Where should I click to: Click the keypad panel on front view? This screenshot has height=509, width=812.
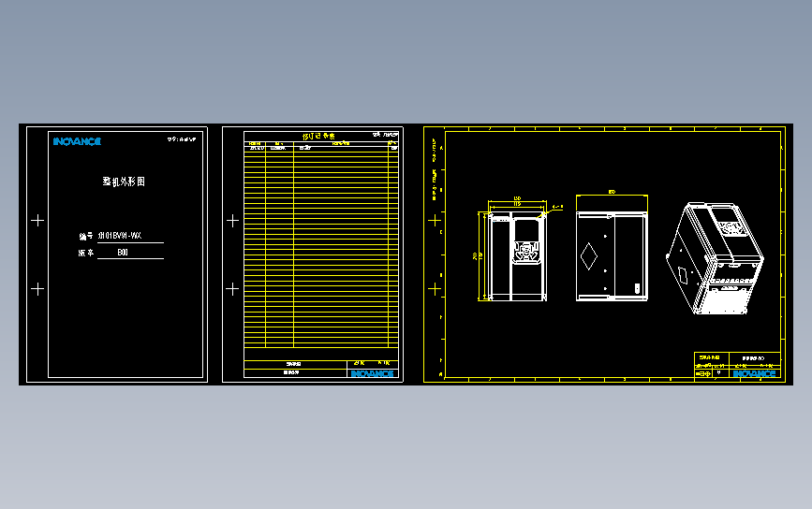point(525,252)
